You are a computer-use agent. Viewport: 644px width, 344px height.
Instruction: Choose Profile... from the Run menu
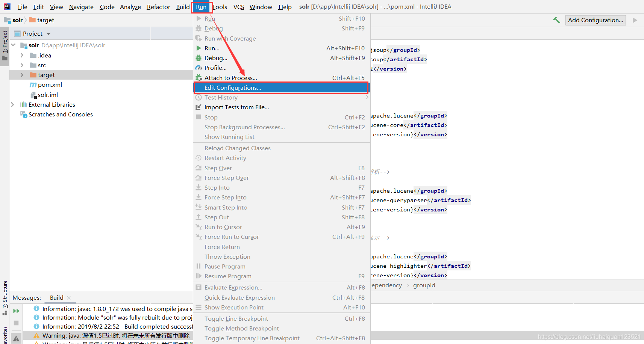pos(282,68)
